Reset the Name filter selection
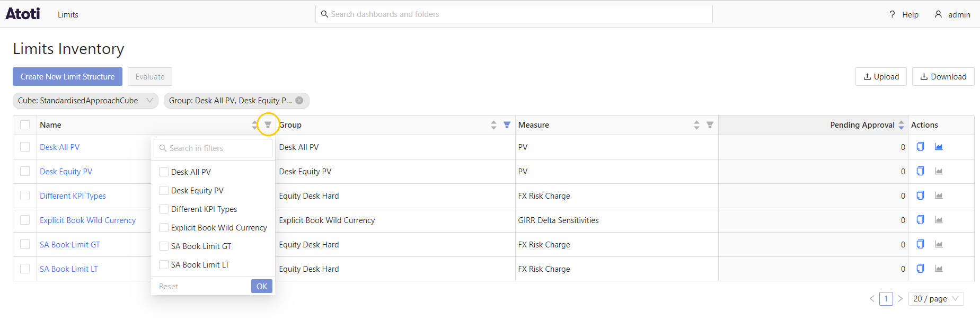The height and width of the screenshot is (320, 980). (169, 286)
